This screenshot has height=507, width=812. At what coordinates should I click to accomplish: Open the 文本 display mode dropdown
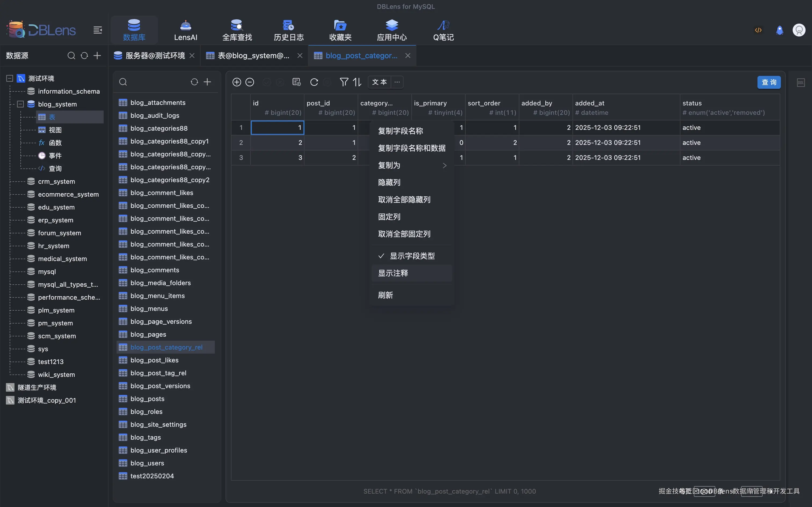pos(379,82)
